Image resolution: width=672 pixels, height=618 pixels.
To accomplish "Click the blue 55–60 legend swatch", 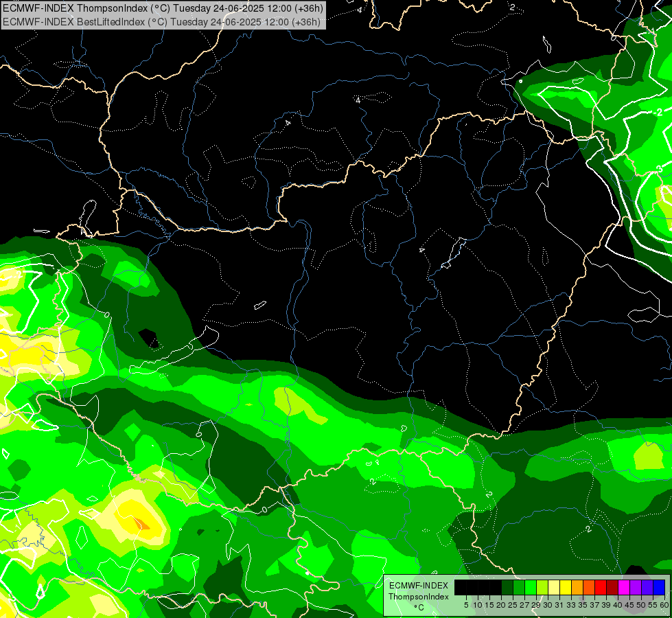I will (x=659, y=587).
